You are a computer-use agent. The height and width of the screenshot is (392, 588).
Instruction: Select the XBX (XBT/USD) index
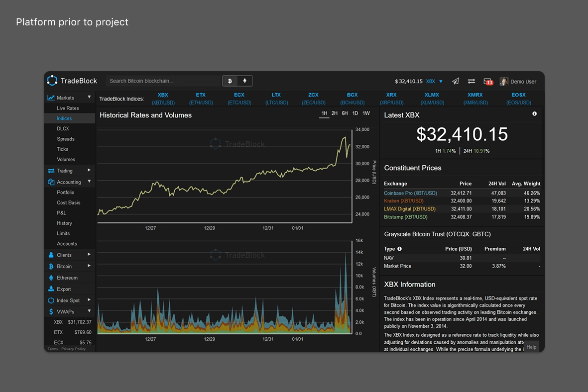pyautogui.click(x=163, y=98)
